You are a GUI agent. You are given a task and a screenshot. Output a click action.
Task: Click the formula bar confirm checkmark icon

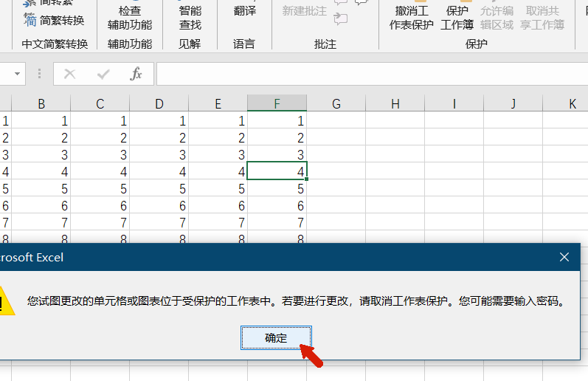click(103, 74)
